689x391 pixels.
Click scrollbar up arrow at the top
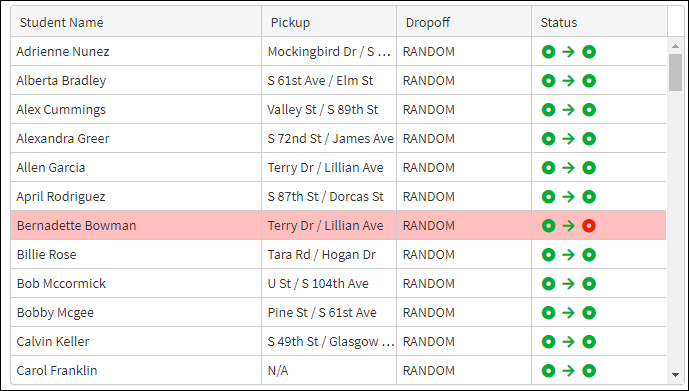[x=675, y=46]
